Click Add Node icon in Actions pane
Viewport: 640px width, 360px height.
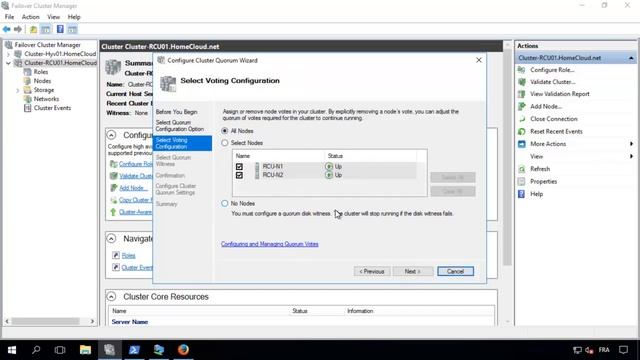click(x=522, y=106)
